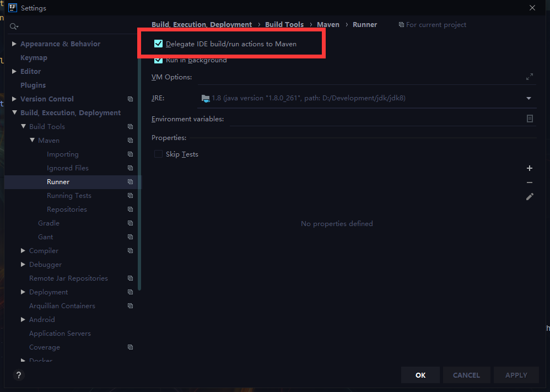Click the project-level icon next to Runner
The height and width of the screenshot is (392, 550).
(x=130, y=181)
